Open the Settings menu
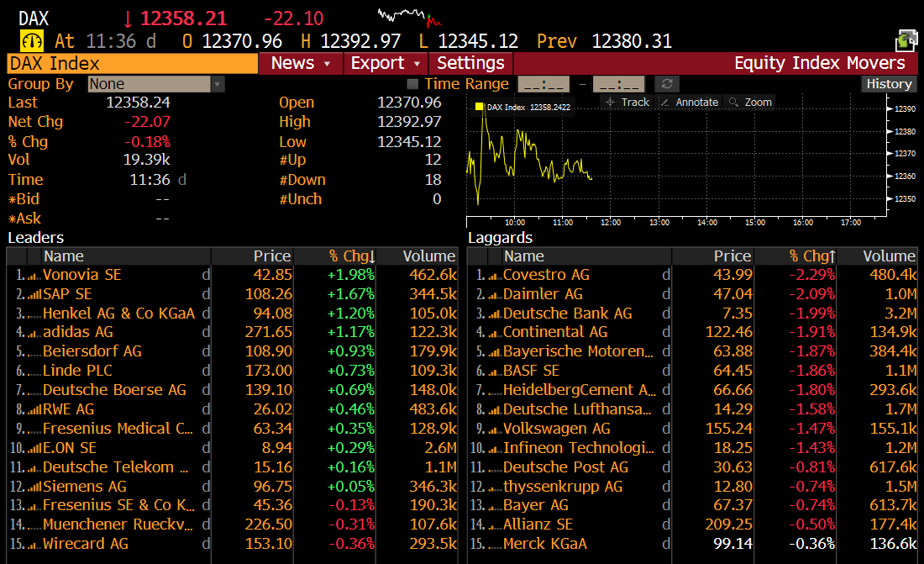Image resolution: width=924 pixels, height=564 pixels. click(x=470, y=63)
